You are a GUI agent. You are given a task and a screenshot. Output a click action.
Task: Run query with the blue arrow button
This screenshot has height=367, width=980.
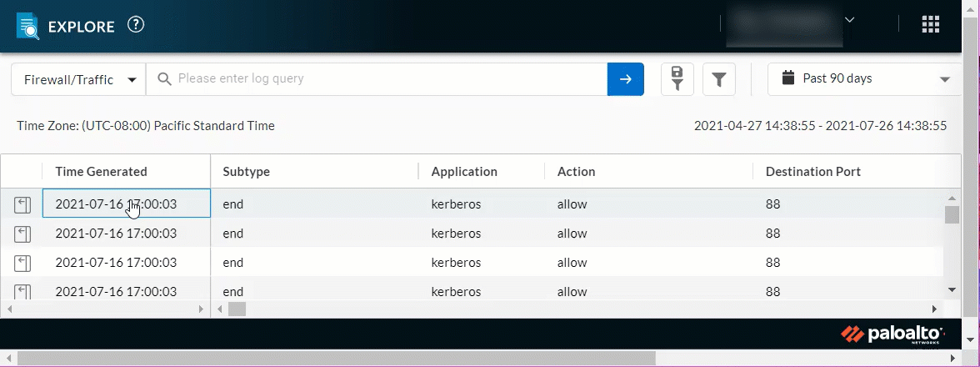point(626,79)
